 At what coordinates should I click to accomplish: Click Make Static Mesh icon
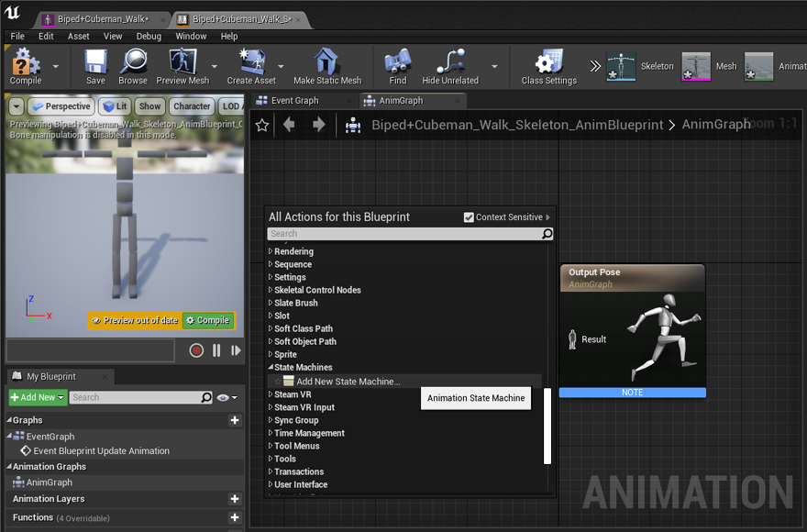point(327,66)
